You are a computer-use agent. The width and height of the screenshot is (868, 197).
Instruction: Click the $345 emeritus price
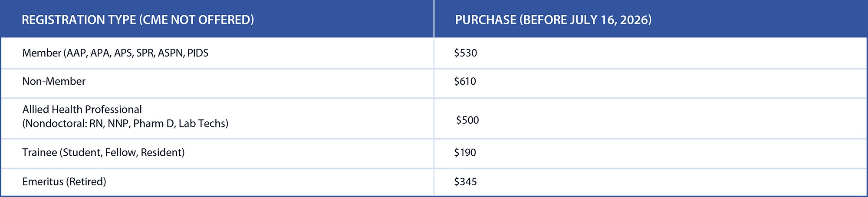point(465,182)
